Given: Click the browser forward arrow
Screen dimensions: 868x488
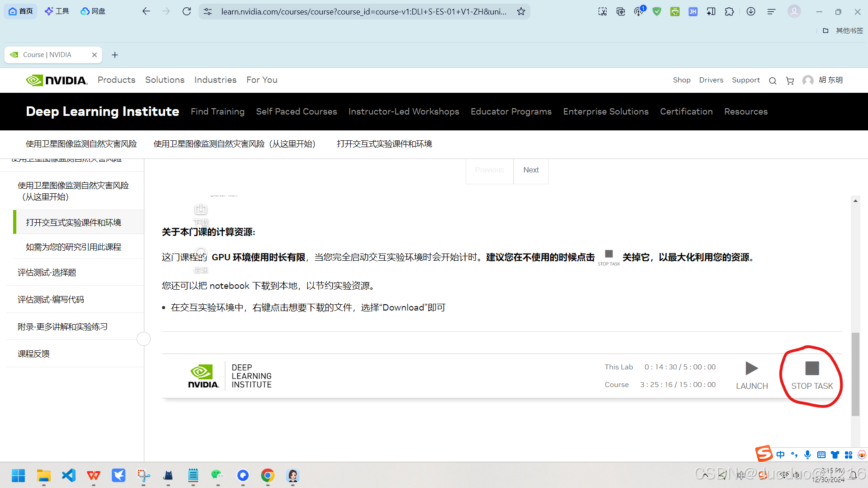Looking at the screenshot, I should pos(166,11).
